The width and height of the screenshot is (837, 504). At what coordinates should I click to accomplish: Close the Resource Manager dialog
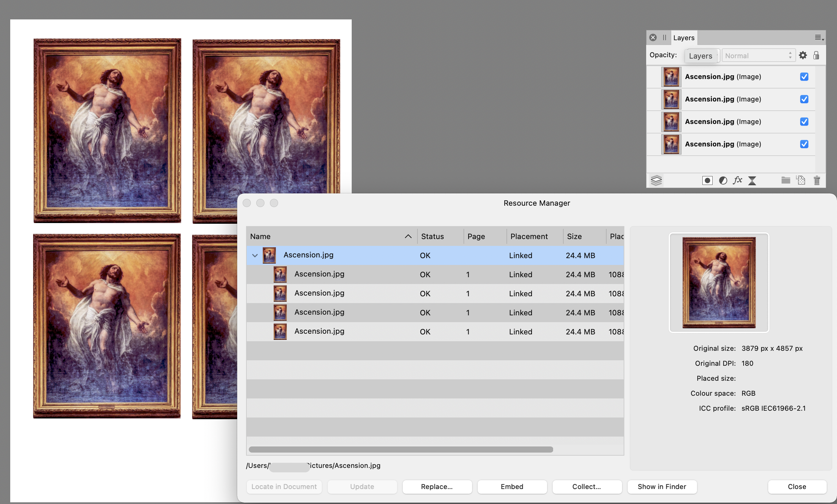point(797,487)
